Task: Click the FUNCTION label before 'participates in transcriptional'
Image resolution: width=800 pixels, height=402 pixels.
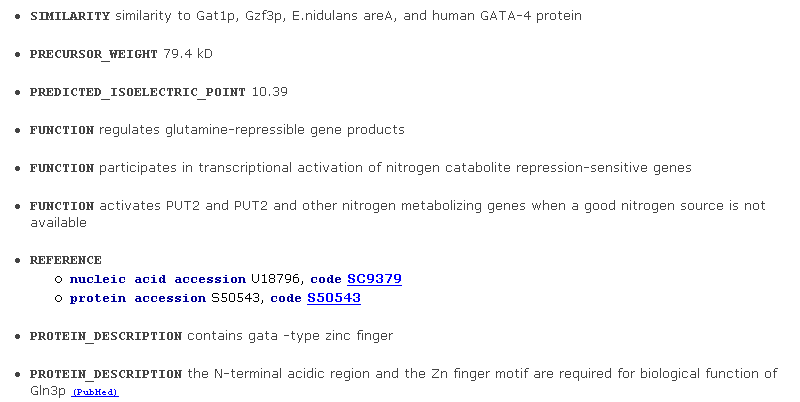Action: pyautogui.click(x=62, y=168)
